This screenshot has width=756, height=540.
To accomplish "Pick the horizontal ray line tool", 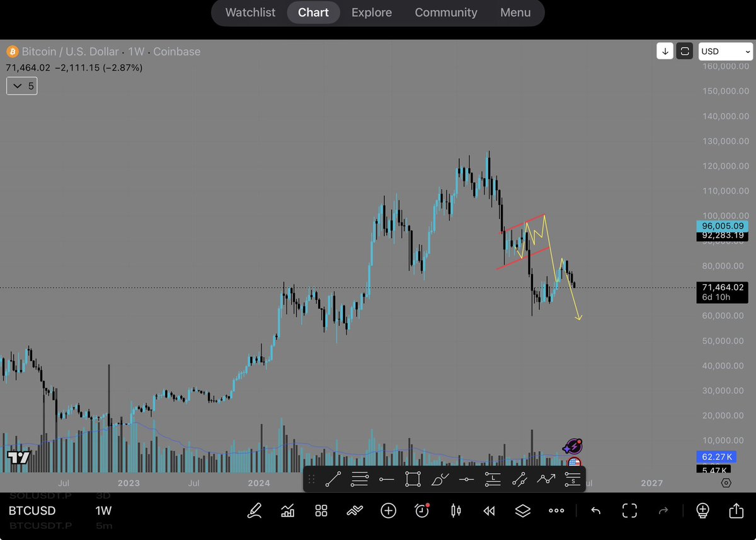I will pos(386,480).
